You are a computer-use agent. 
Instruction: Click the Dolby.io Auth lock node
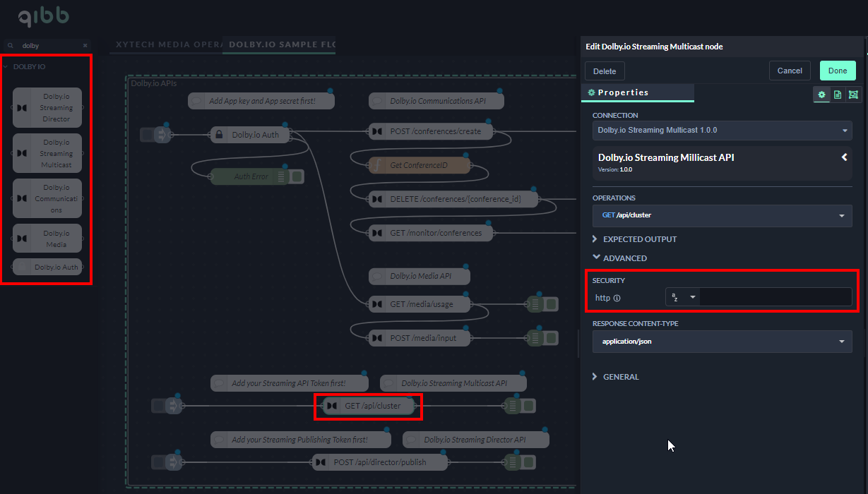point(250,135)
